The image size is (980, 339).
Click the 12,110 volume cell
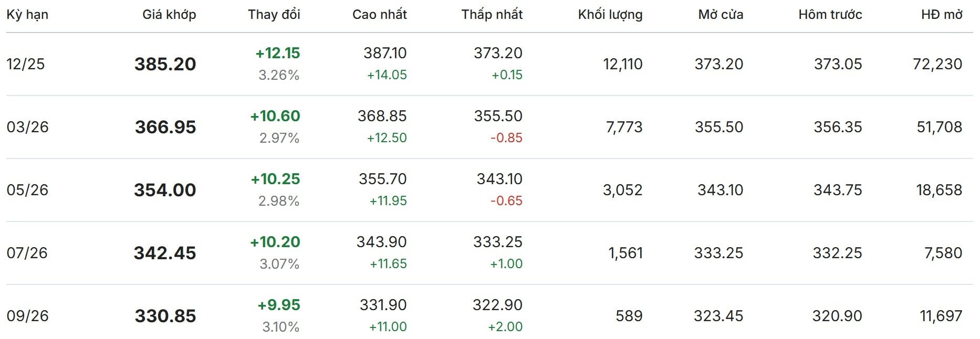tap(622, 64)
